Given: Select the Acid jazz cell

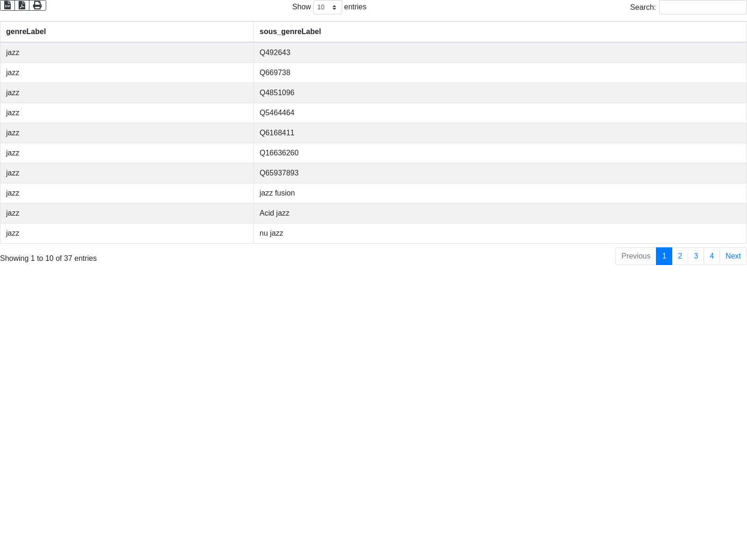Looking at the screenshot, I should tap(275, 213).
